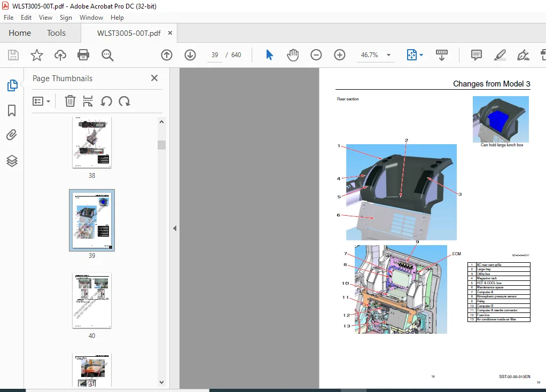Save the file with the floppy disk icon
Screen dimensions: 546x392
pos(13,55)
